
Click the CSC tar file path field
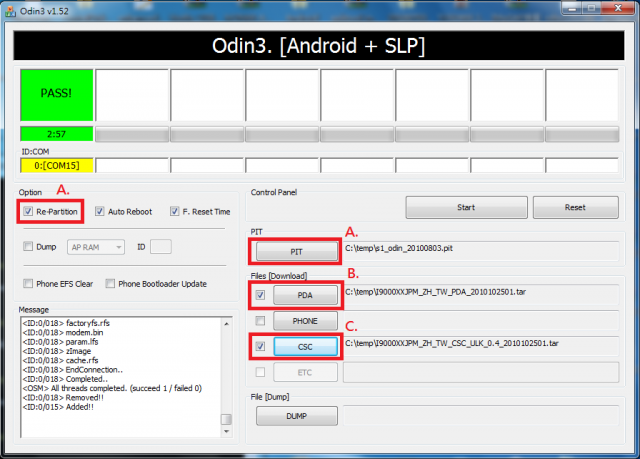[481, 345]
